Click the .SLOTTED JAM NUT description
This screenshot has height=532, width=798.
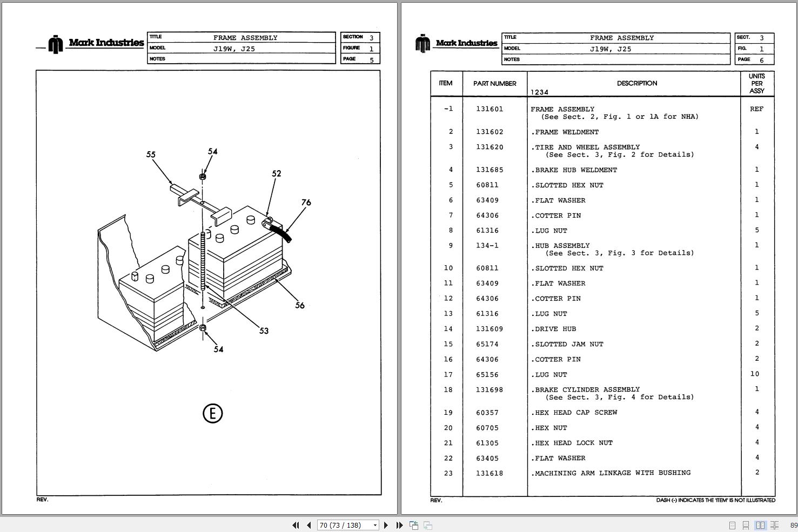[x=567, y=344]
